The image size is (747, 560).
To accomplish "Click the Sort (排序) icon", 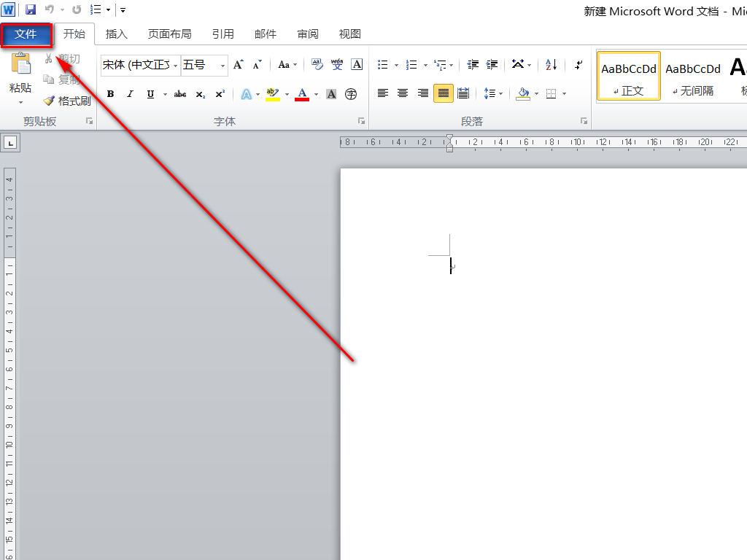I will pos(550,65).
